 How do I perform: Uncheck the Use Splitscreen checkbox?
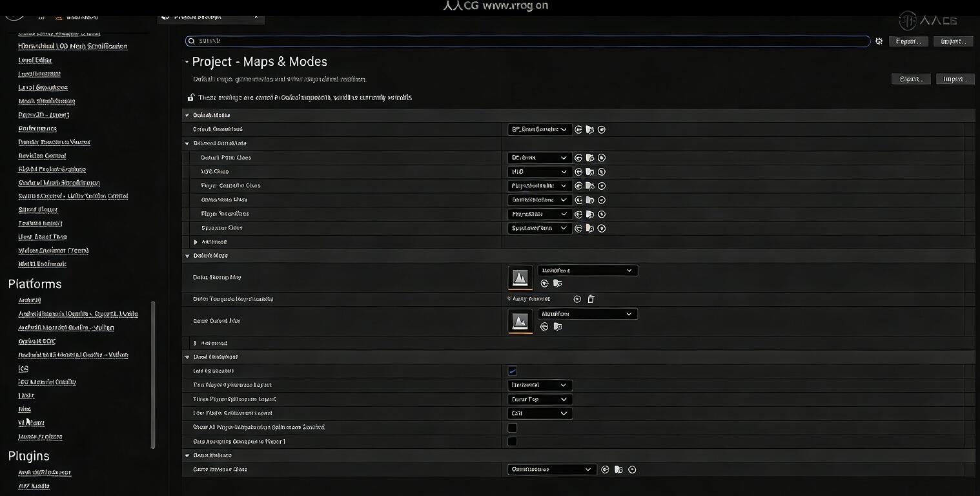512,371
